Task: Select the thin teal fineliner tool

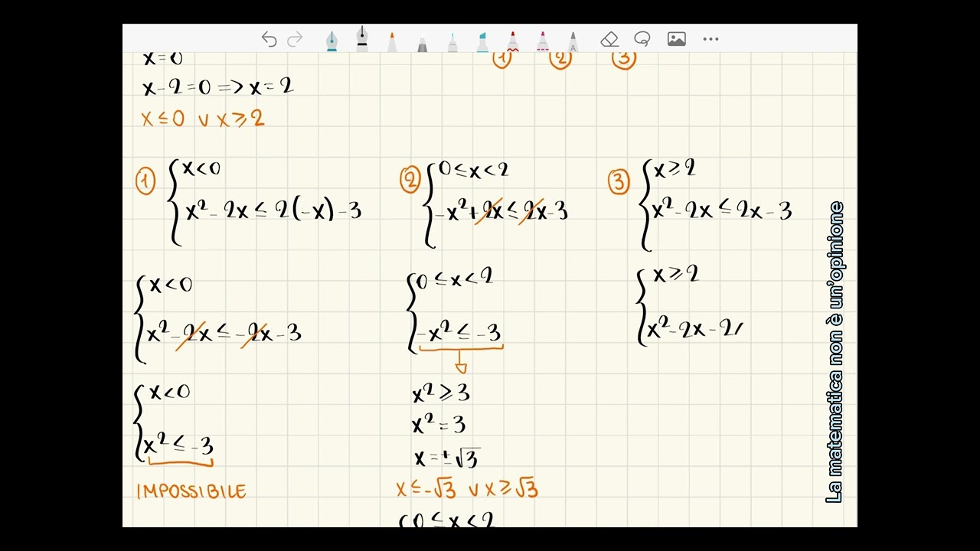Action: pos(452,43)
